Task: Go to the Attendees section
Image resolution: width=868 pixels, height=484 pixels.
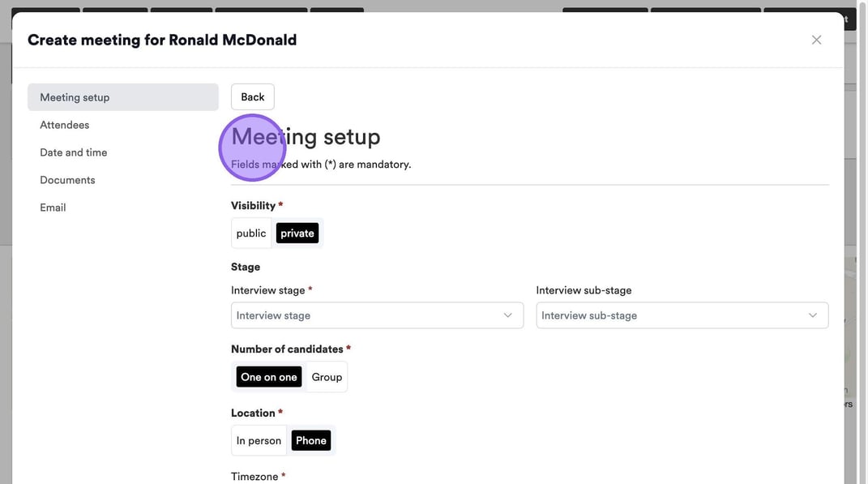Action: (x=65, y=125)
